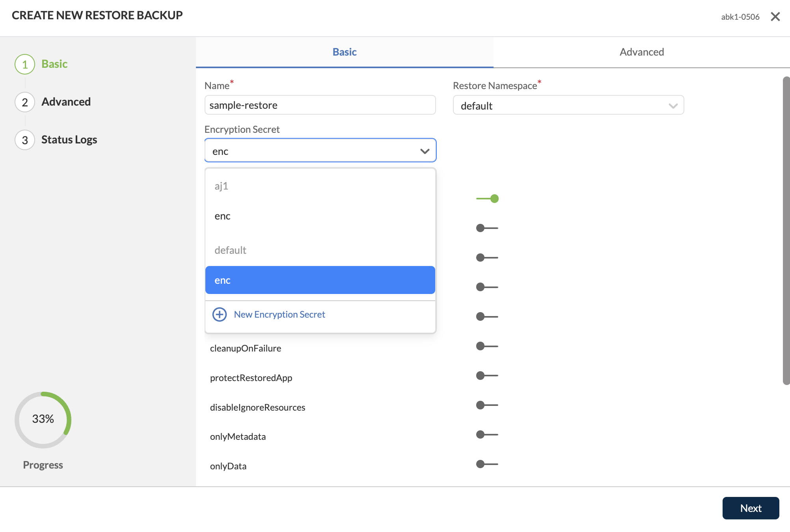
Task: Toggle the cleanupOnFailure switch
Action: coord(487,346)
